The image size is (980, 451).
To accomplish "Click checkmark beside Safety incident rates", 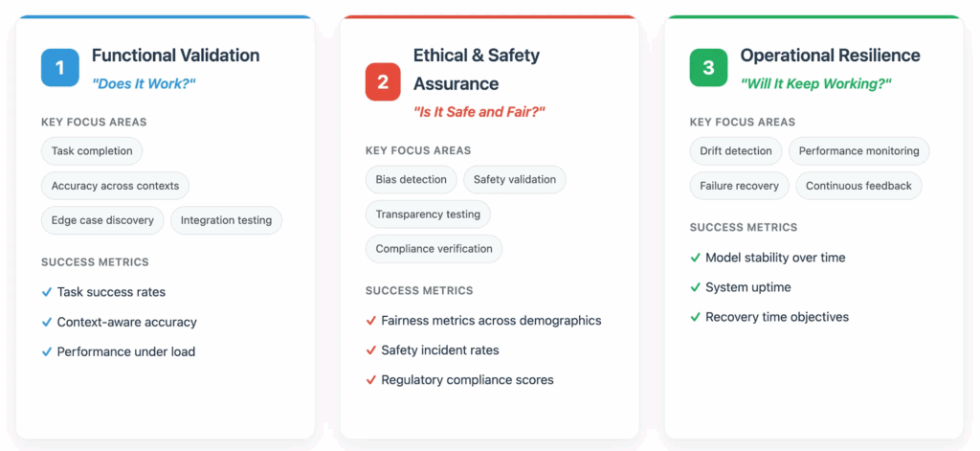I will [371, 350].
